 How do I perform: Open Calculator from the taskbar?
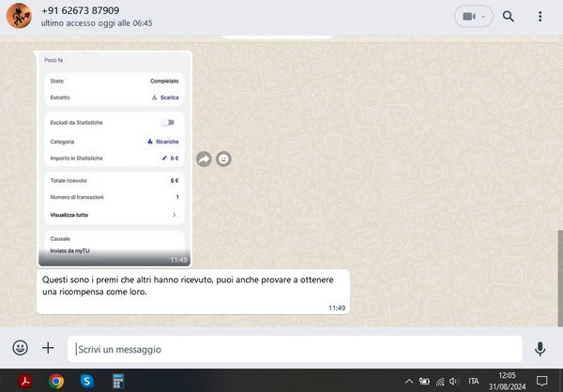point(118,381)
